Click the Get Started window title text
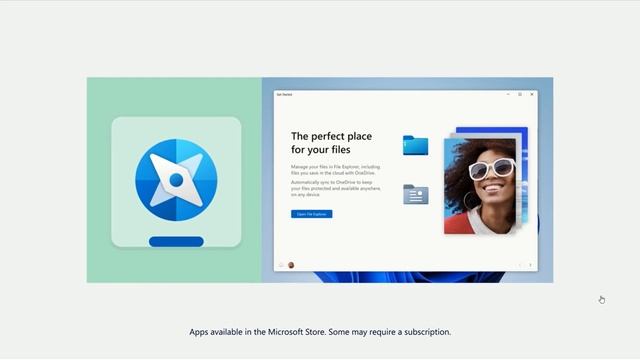Viewport: 640px width, 360px height. (x=284, y=94)
